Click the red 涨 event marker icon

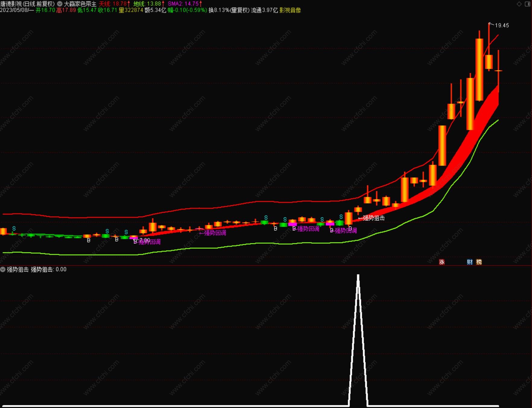(x=442, y=262)
